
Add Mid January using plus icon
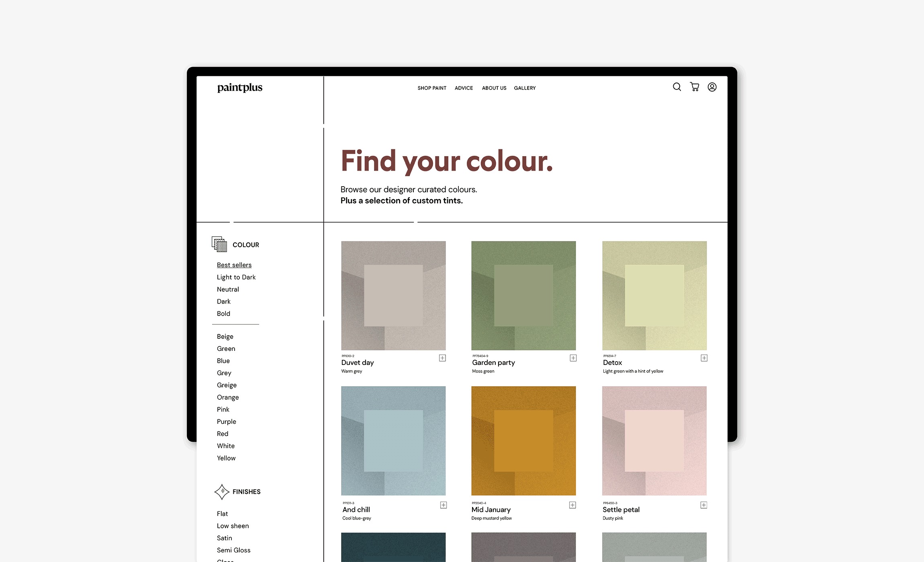click(x=572, y=505)
